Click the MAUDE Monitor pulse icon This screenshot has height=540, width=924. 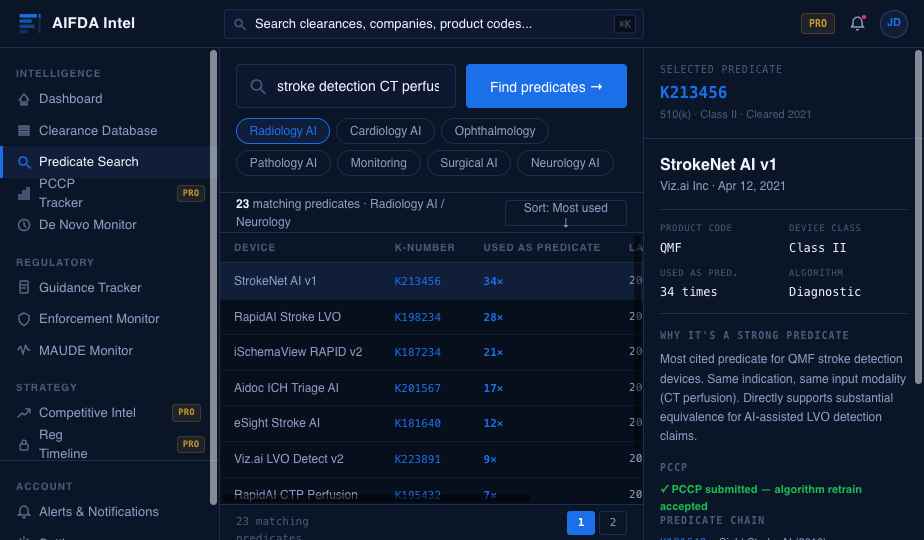[x=24, y=350]
